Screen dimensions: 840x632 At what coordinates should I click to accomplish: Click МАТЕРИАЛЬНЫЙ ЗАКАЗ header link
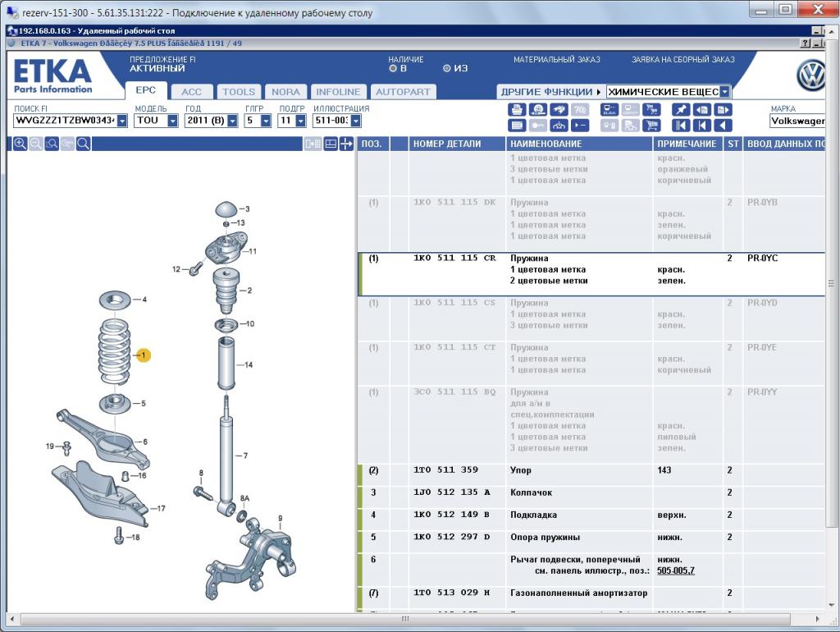coord(557,59)
